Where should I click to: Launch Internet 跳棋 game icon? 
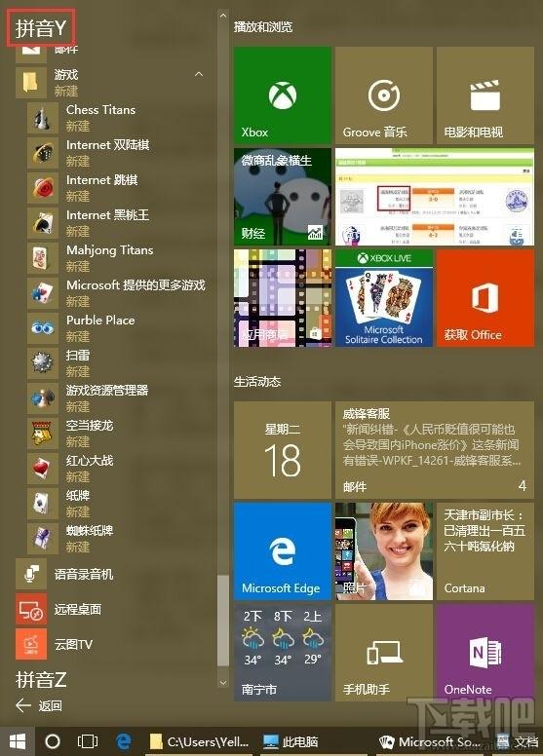pos(43,188)
